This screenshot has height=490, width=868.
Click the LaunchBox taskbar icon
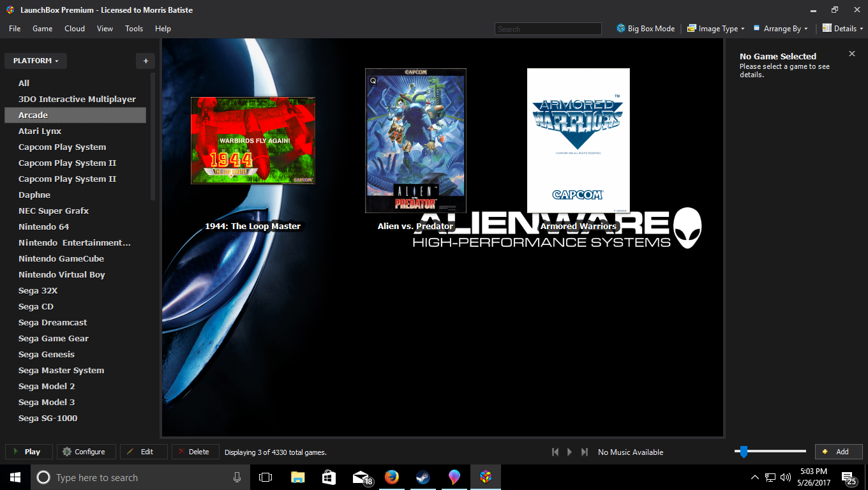pos(486,477)
